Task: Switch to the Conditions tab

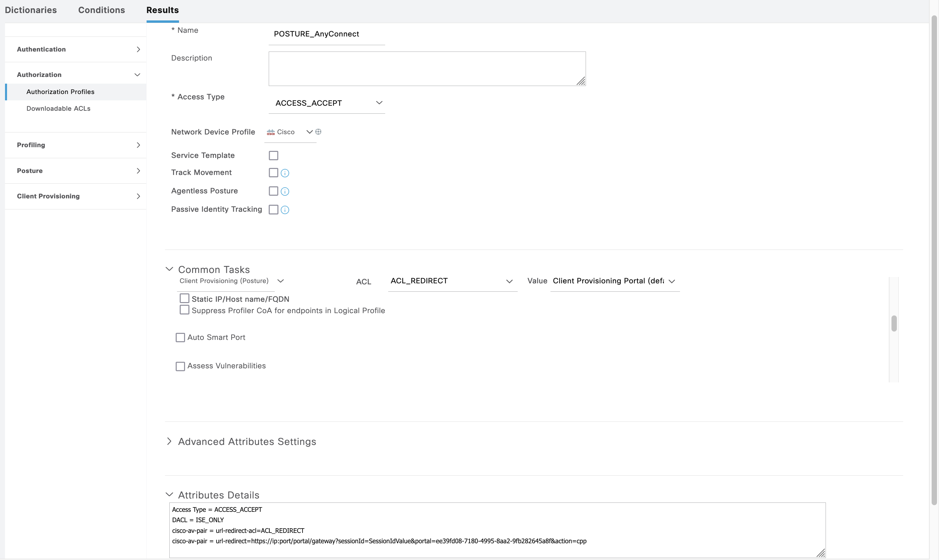Action: click(101, 10)
